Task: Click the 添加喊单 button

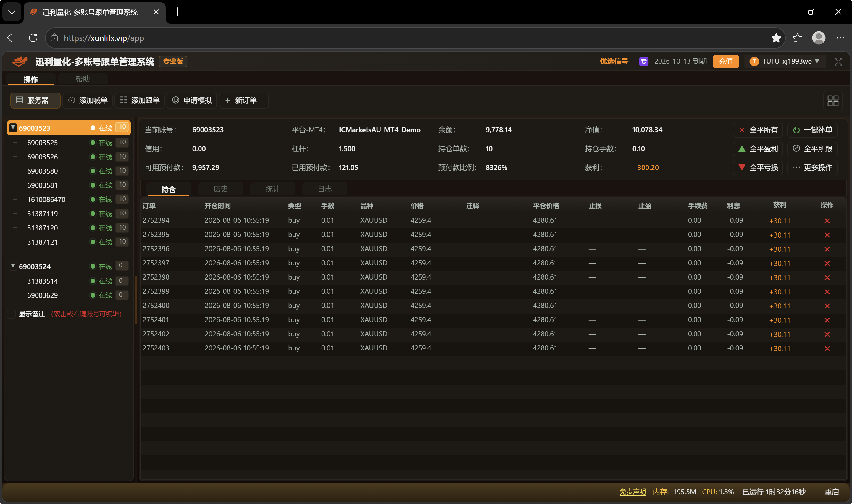Action: [x=88, y=101]
